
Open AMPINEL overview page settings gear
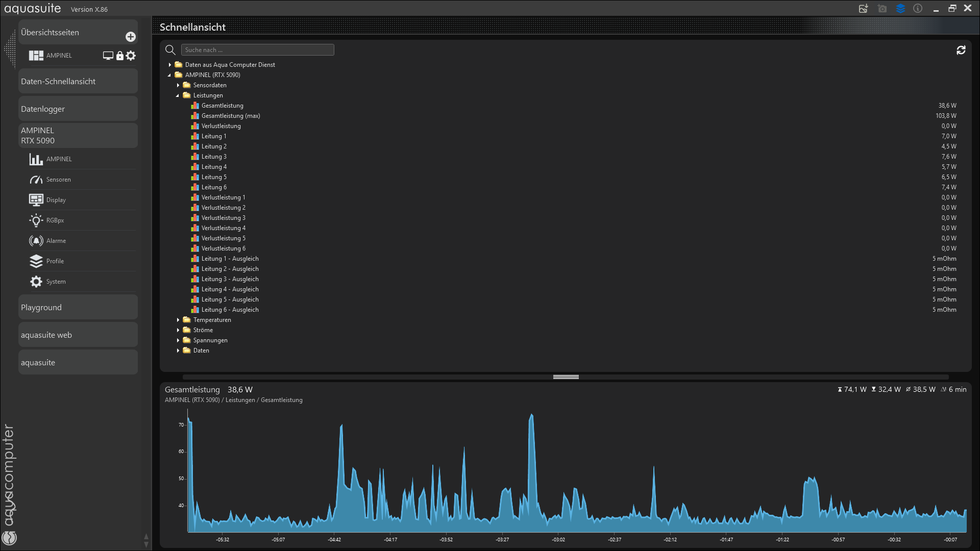click(x=131, y=56)
